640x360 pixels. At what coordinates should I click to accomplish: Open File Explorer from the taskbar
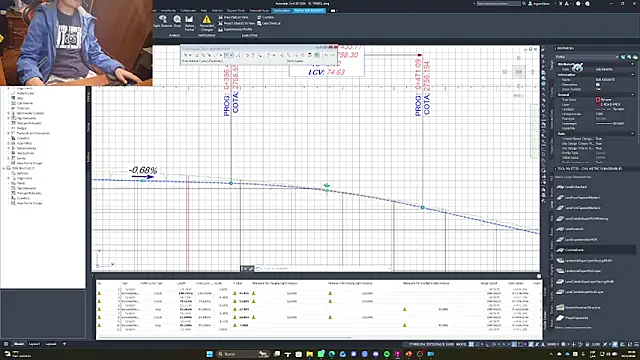click(x=310, y=354)
